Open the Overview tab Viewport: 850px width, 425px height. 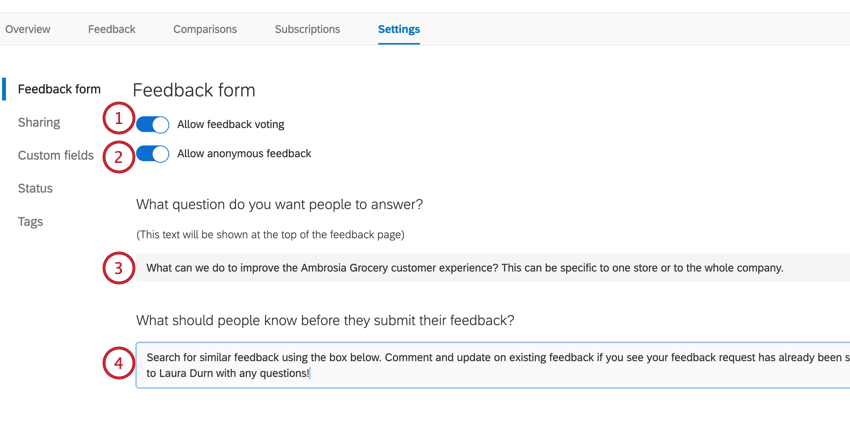(28, 29)
